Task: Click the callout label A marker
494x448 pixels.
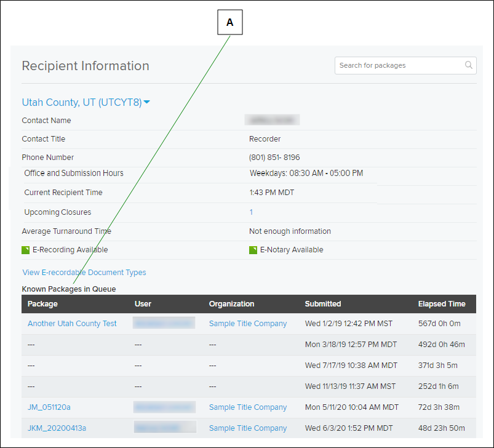Action: (229, 22)
